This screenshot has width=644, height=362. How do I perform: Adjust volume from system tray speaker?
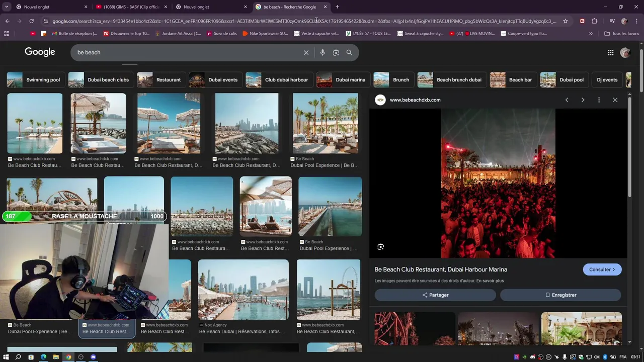pos(596,357)
